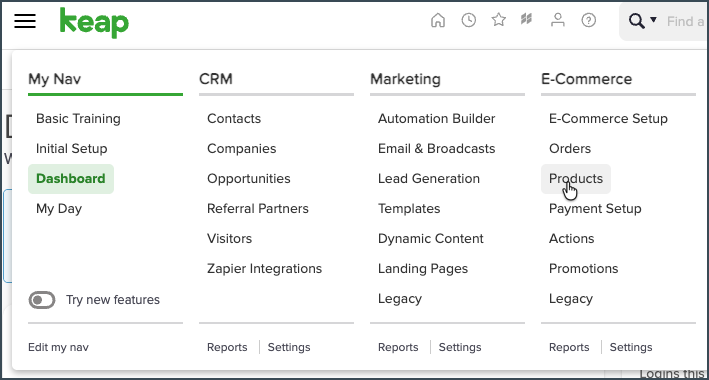Open CRM Settings link
Screen dimensions: 709x380
click(289, 347)
